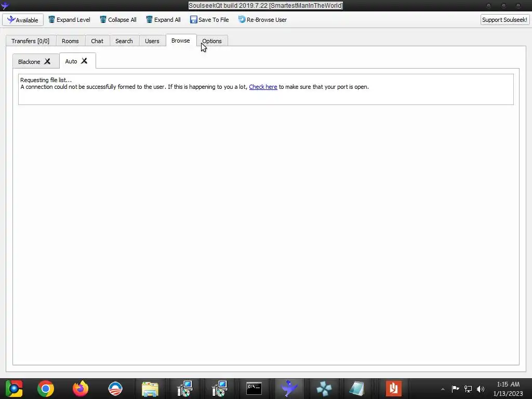Open the PPSSPP emulator taskbar icon
The height and width of the screenshot is (399, 532).
(x=324, y=389)
